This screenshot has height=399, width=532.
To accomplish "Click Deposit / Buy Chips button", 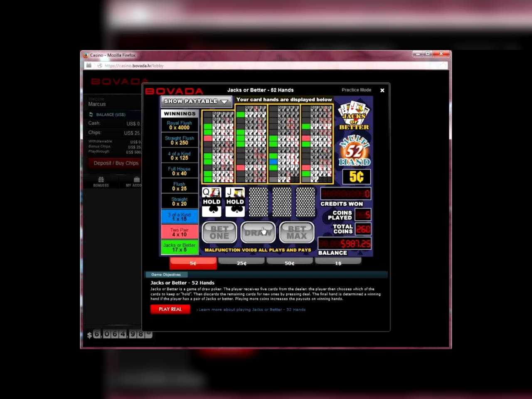I will point(116,163).
